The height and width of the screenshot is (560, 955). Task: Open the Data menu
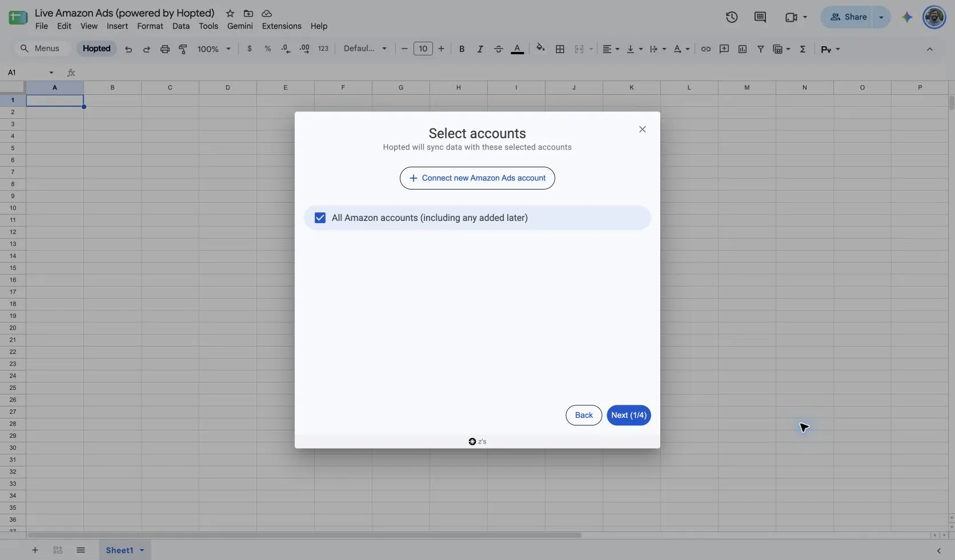point(181,26)
